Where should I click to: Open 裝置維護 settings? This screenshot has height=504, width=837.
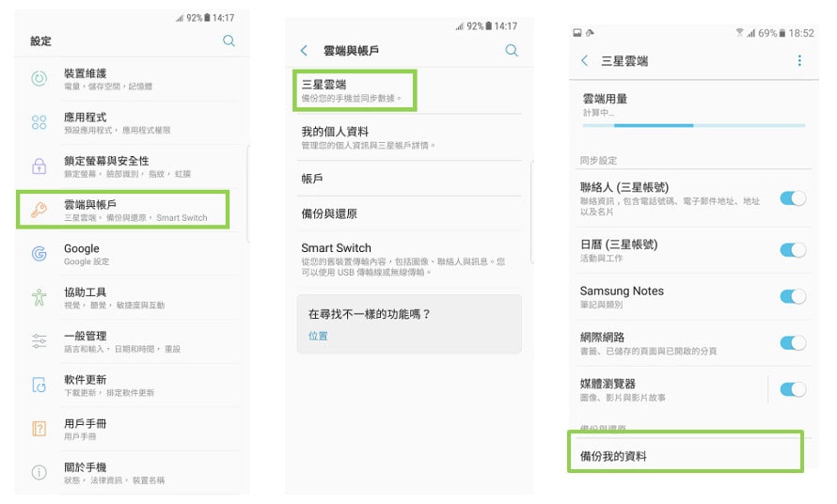click(132, 78)
